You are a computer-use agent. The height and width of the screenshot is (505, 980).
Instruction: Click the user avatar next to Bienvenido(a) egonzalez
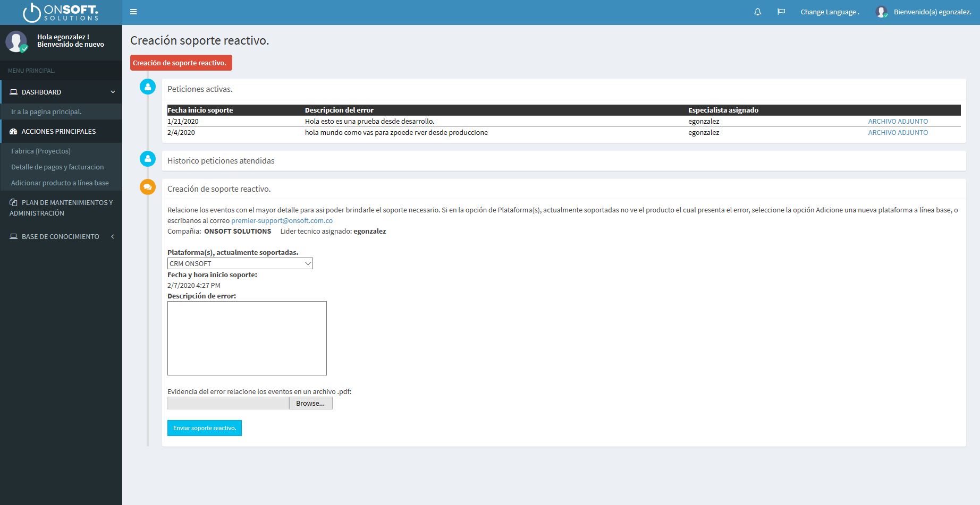(881, 12)
